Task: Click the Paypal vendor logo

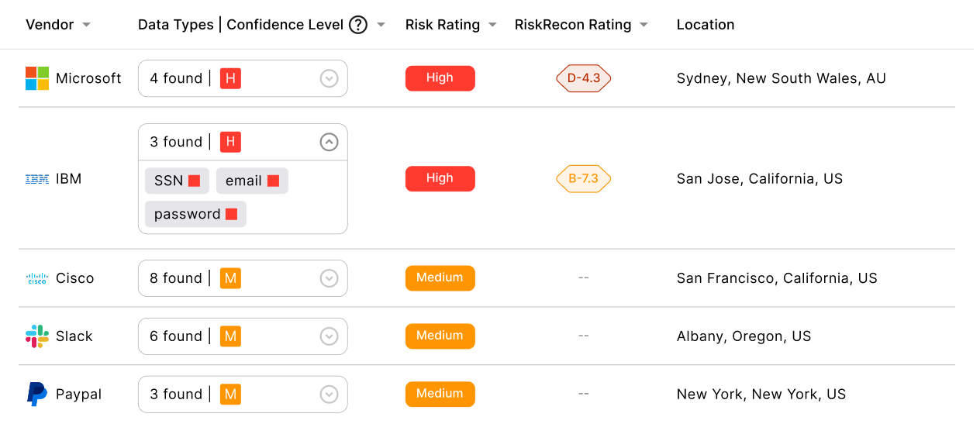Action: (37, 394)
